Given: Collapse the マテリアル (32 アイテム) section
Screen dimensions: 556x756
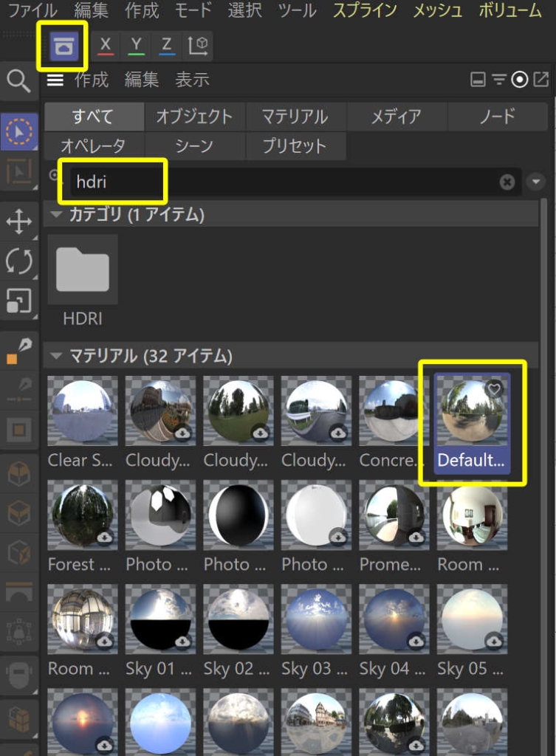Looking at the screenshot, I should [x=56, y=357].
